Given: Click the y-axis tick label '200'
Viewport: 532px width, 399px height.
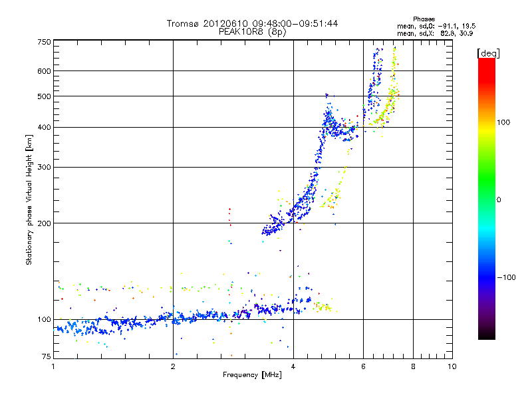Looking at the screenshot, I should [44, 223].
